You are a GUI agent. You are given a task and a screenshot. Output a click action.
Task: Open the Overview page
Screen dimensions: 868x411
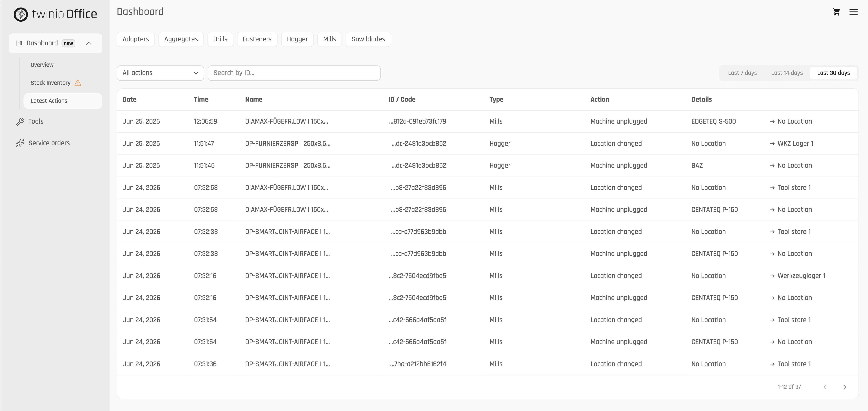[x=42, y=65]
